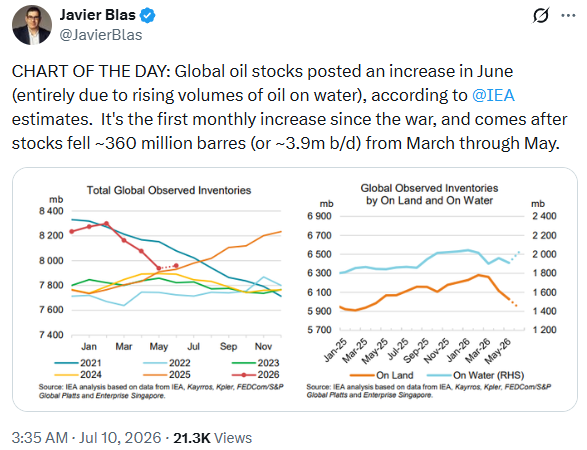Click the @JavierBlas handle
The image size is (587, 450).
click(x=101, y=35)
